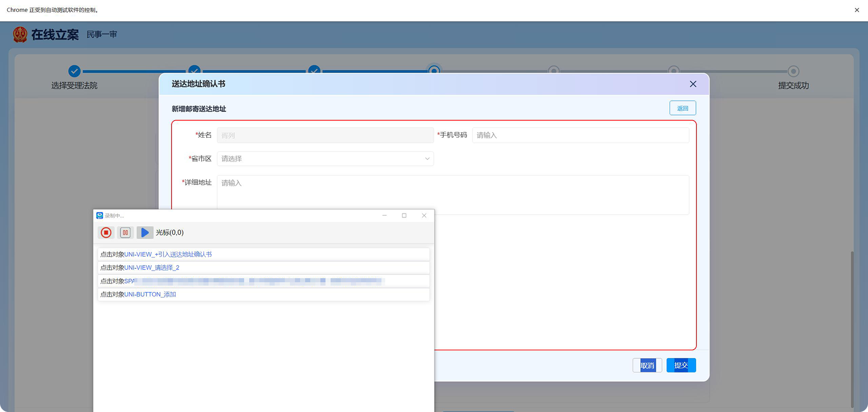Screen dimensions: 868x412
Task: Dismiss the Chrome automation notice bar
Action: tap(857, 10)
